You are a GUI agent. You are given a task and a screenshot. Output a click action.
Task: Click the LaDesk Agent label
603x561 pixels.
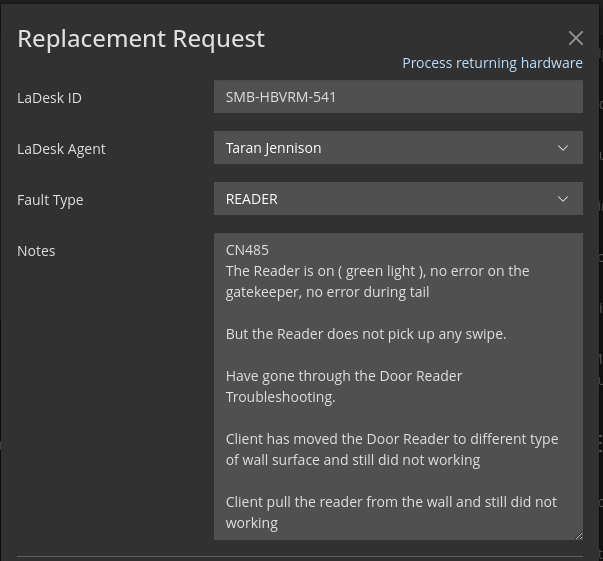[x=61, y=149]
